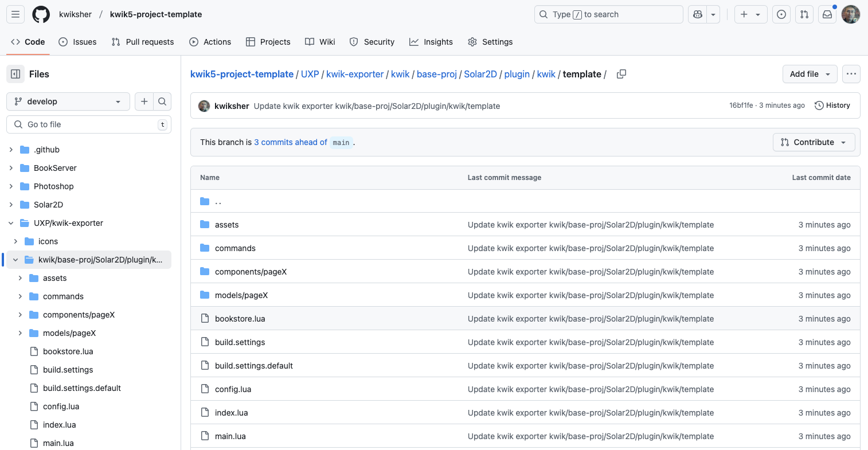Image resolution: width=868 pixels, height=450 pixels.
Task: Click the add file plus button in sidebar
Action: pos(144,101)
